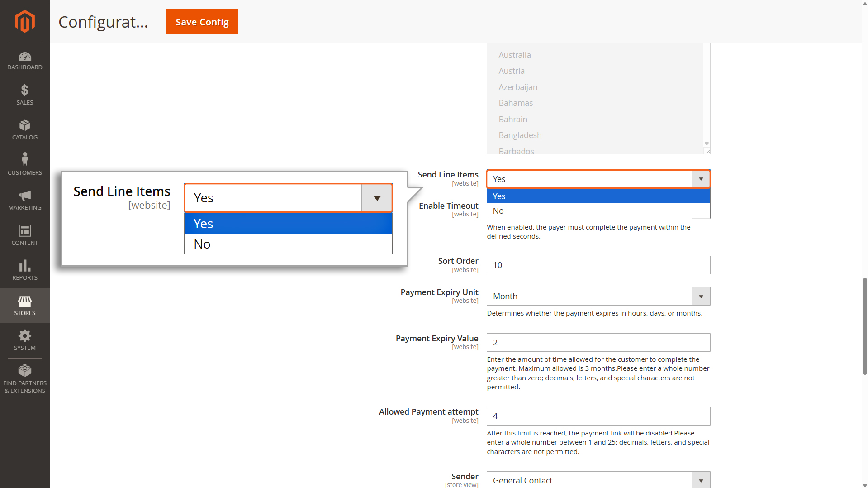Open the Sender dropdown
Image resolution: width=868 pixels, height=488 pixels.
[598, 480]
